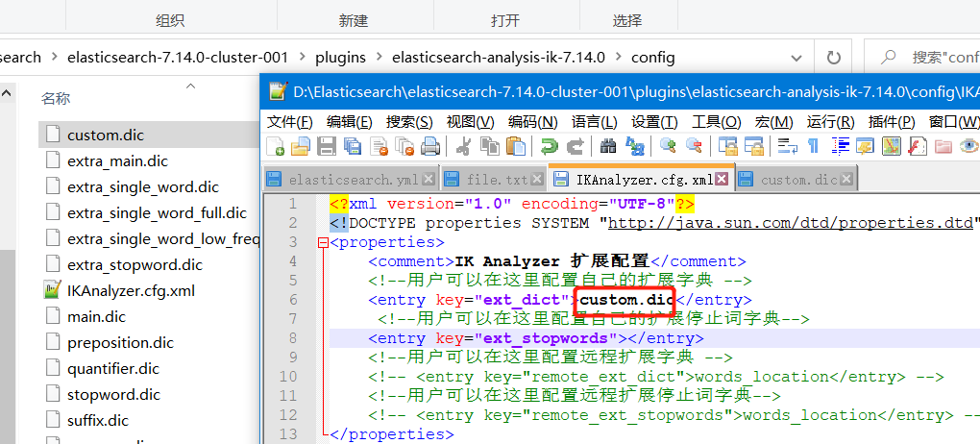Screen dimensions: 980x444
Task: Close the file.txt tab
Action: pos(537,180)
